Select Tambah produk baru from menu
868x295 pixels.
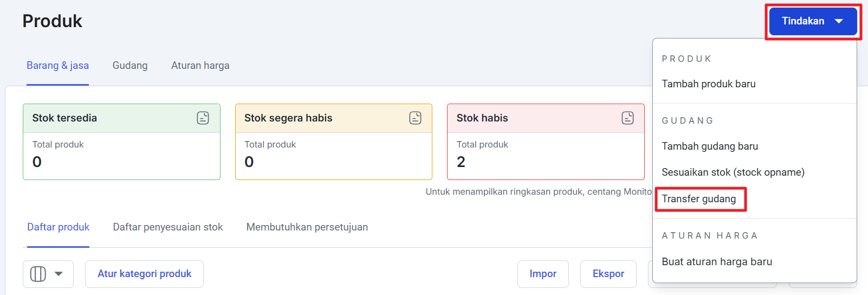point(709,84)
